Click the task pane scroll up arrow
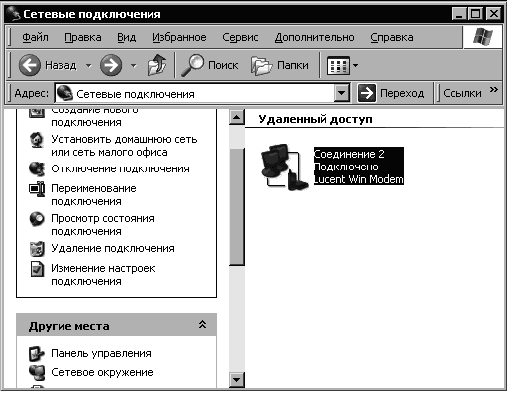This screenshot has width=508, height=393. pos(237,117)
